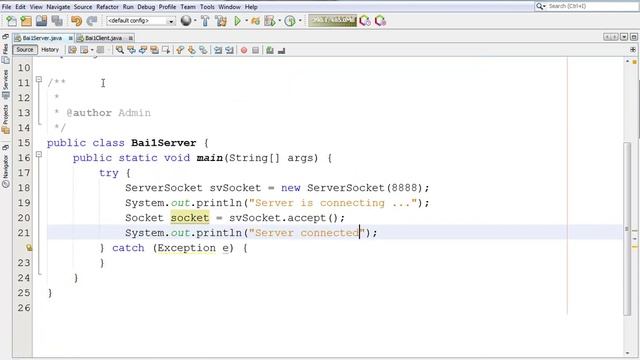Click the Shift Line Left editor icon

218,50
